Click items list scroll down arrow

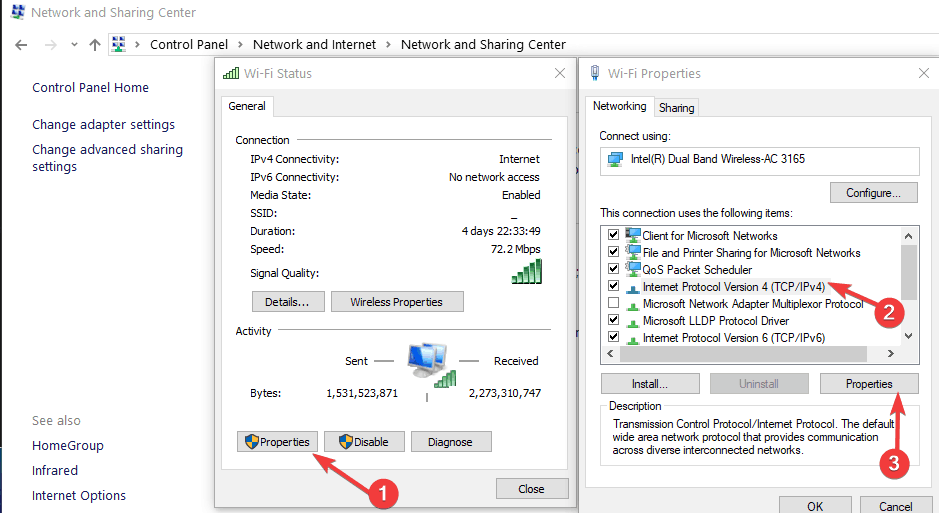pyautogui.click(x=908, y=336)
